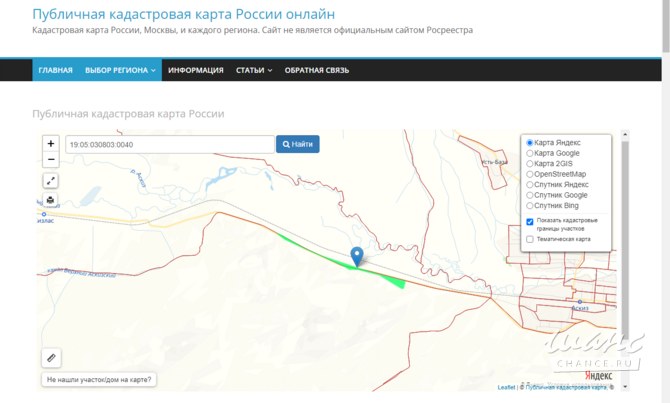This screenshot has width=670, height=403.
Task: Toggle fullscreen map view icon
Action: coord(50,181)
